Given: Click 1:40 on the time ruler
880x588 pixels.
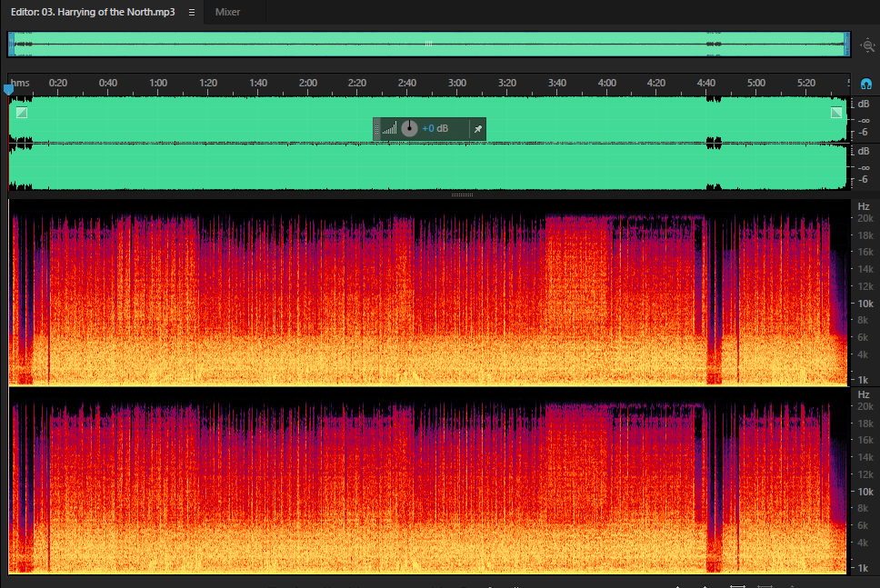Looking at the screenshot, I should point(258,83).
